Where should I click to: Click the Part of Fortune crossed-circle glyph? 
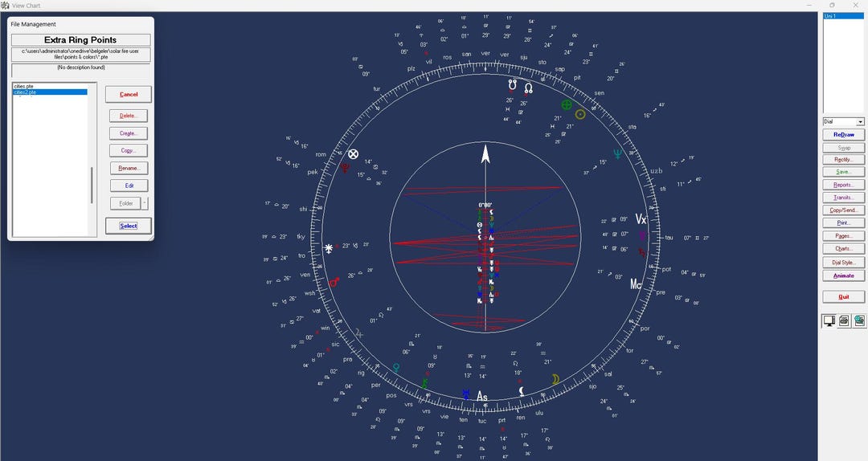[x=353, y=154]
